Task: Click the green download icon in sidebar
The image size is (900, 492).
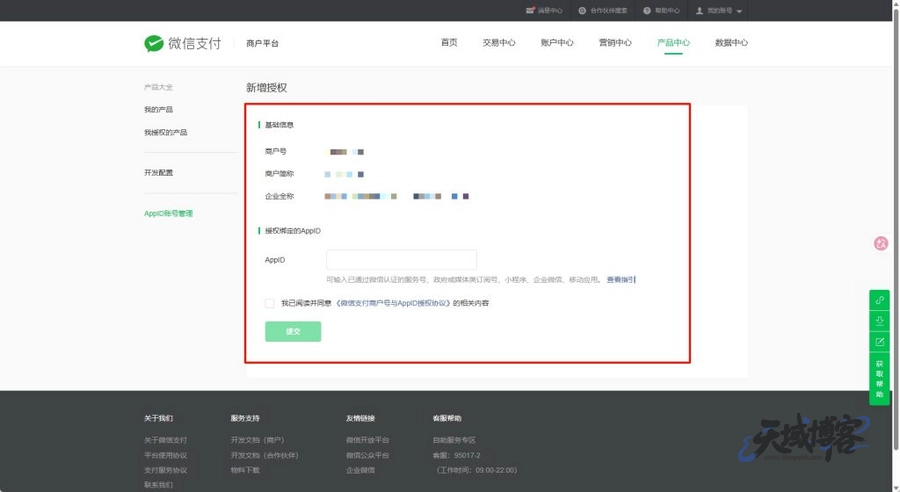Action: [879, 321]
